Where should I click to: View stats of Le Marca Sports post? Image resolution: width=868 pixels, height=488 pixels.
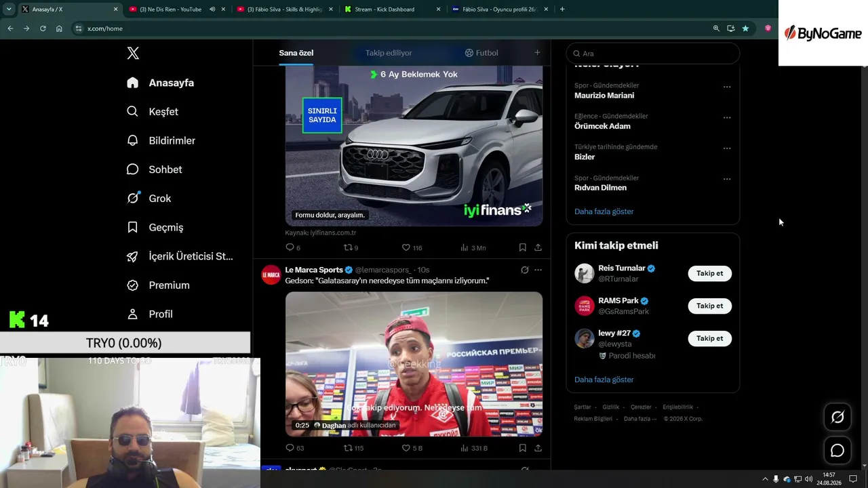point(473,448)
